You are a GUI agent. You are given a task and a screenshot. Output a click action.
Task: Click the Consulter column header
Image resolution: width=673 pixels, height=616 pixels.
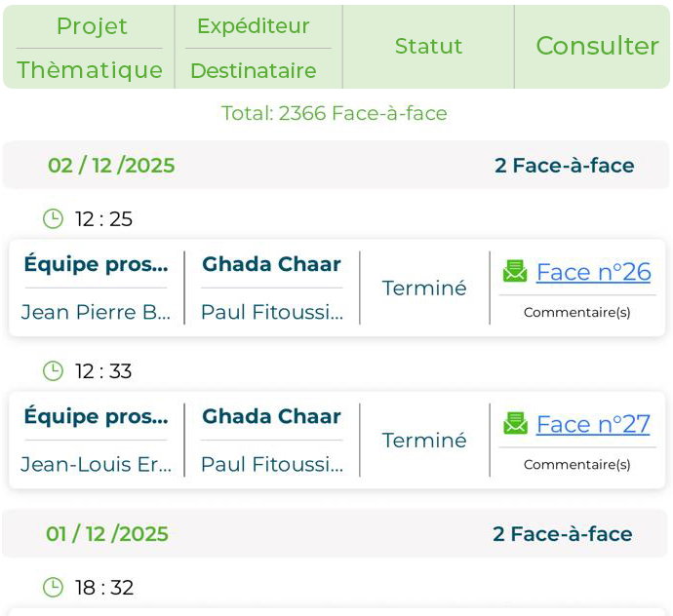597,46
